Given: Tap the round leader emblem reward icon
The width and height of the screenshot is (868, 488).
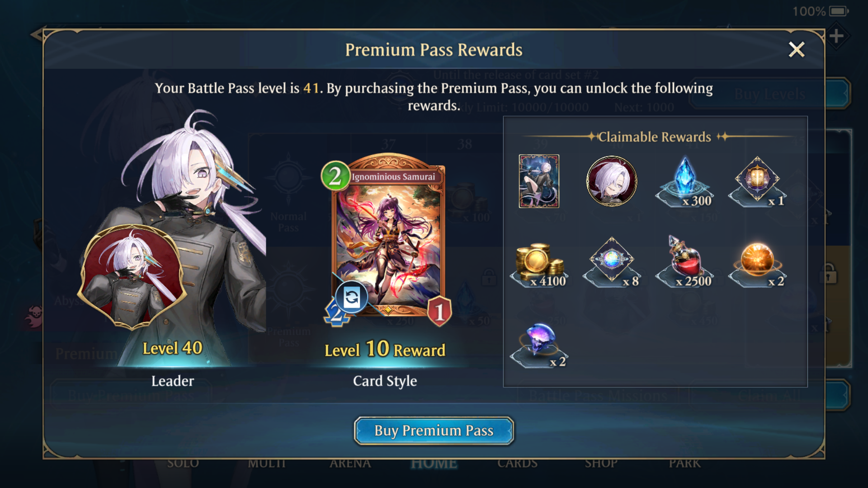Looking at the screenshot, I should (x=612, y=181).
